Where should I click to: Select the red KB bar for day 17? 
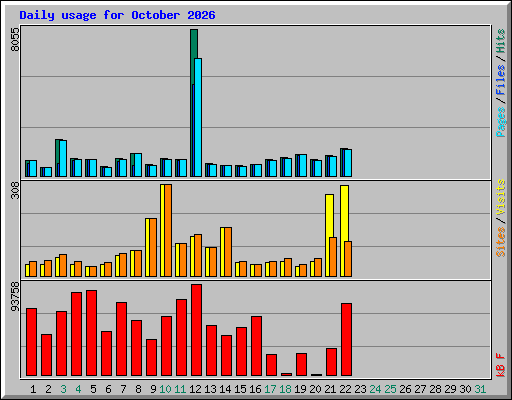[271, 365]
